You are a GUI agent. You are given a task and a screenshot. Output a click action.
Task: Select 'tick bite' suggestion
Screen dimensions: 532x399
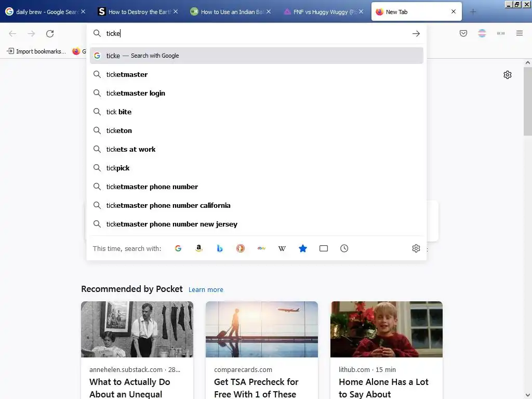pyautogui.click(x=257, y=112)
